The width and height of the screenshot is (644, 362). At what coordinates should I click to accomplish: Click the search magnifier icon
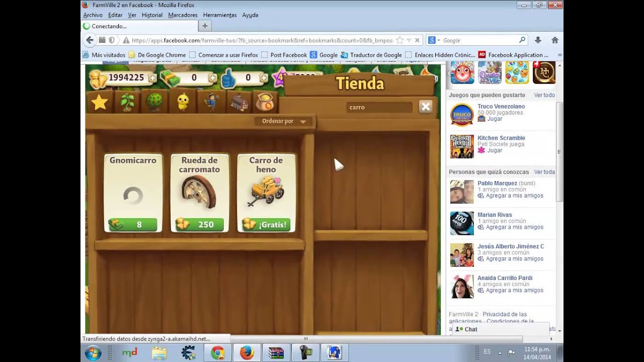pos(522,40)
